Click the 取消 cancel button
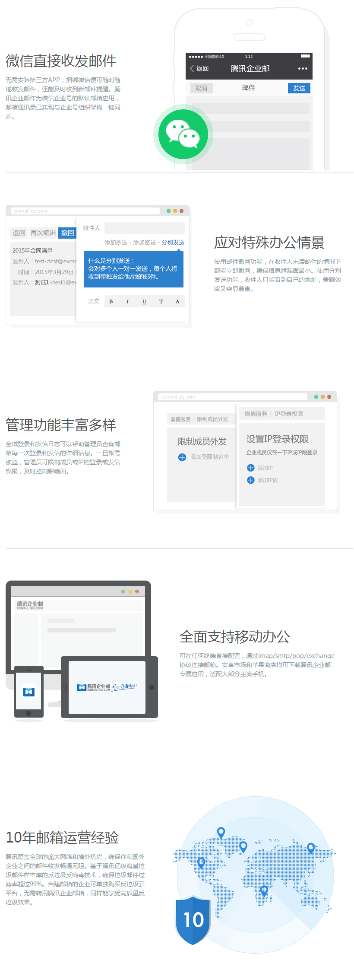The height and width of the screenshot is (980, 354). [201, 88]
